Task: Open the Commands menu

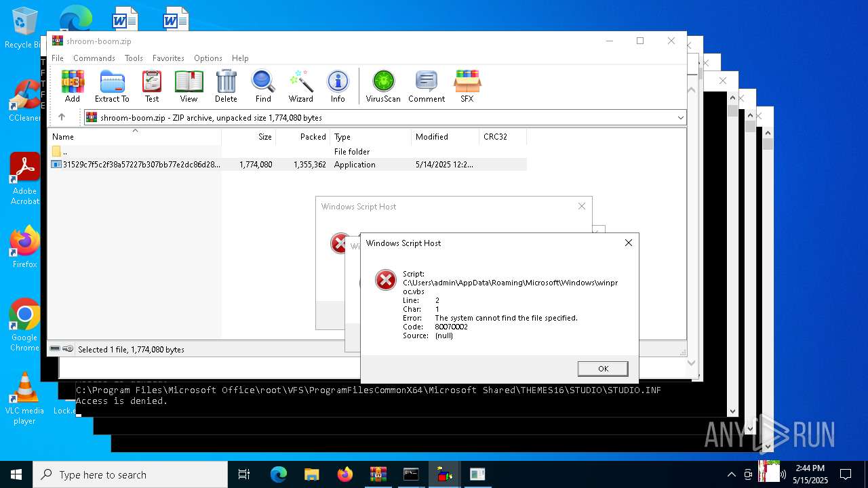Action: (94, 58)
